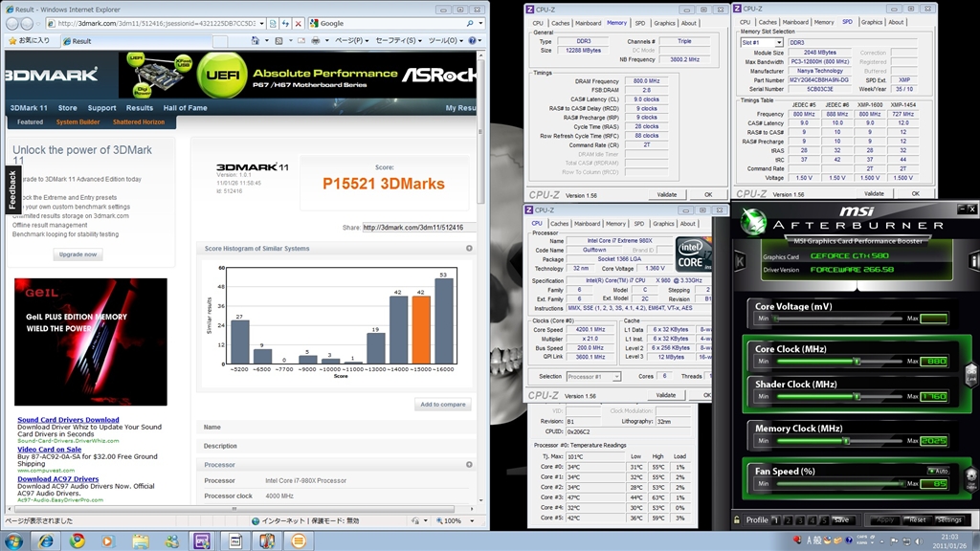Select Afterburner profile slot 5
This screenshot has height=551, width=980.
pyautogui.click(x=824, y=519)
